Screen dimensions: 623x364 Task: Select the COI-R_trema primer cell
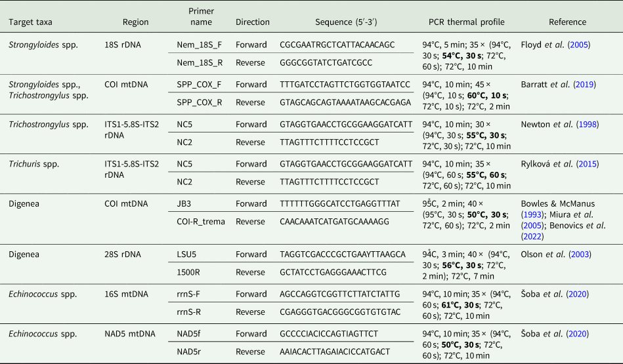[201, 222]
